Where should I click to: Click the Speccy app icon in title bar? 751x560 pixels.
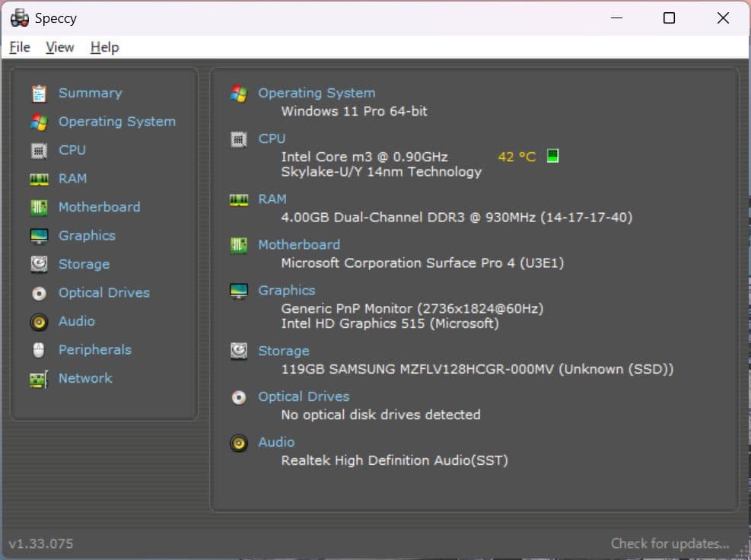tap(20, 17)
